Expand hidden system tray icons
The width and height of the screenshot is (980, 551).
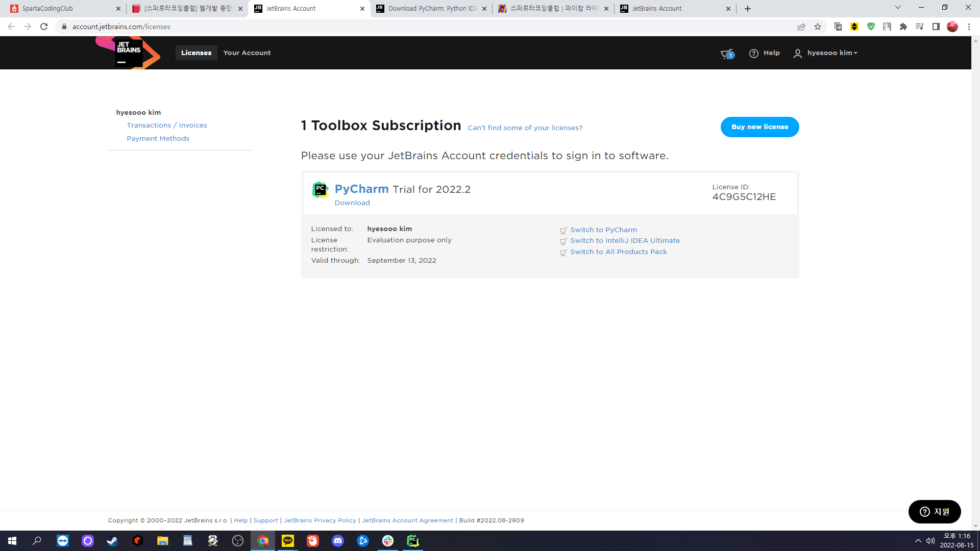[x=918, y=541]
